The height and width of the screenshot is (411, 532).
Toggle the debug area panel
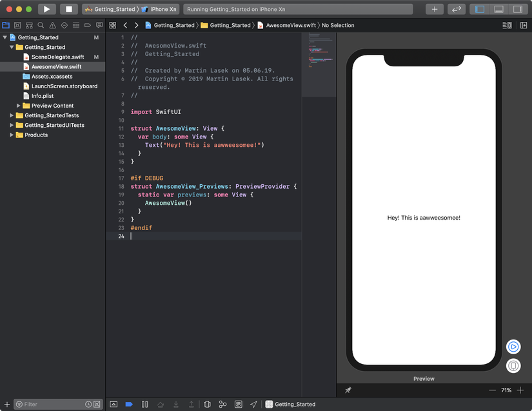tap(498, 9)
